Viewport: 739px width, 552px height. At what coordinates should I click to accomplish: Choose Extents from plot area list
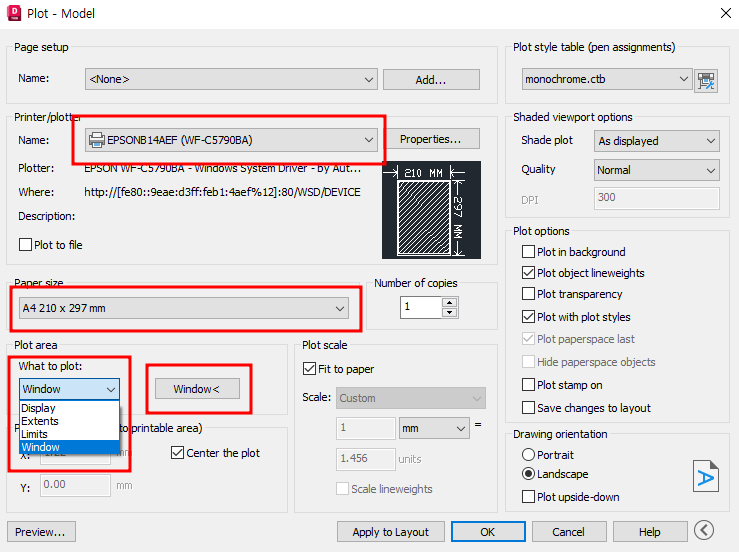point(69,421)
